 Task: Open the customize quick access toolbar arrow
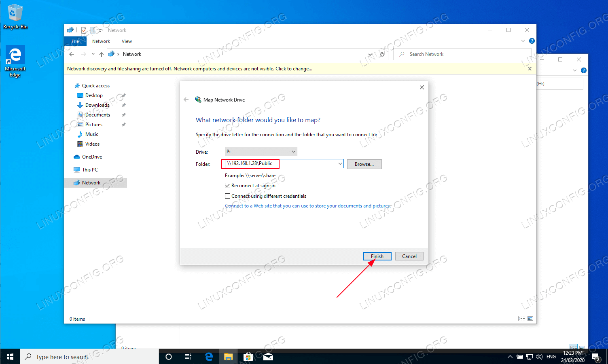pos(100,30)
